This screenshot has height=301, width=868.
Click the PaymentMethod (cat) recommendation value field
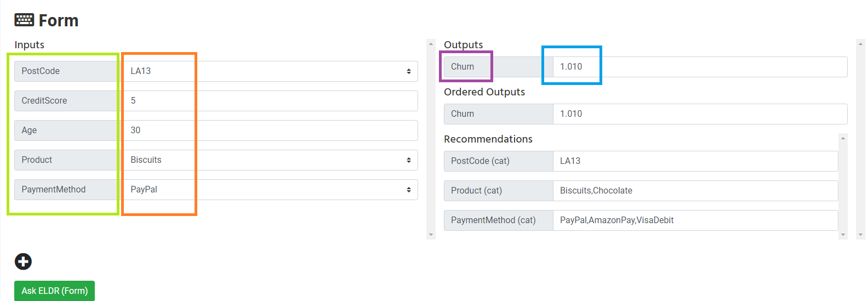(695, 220)
